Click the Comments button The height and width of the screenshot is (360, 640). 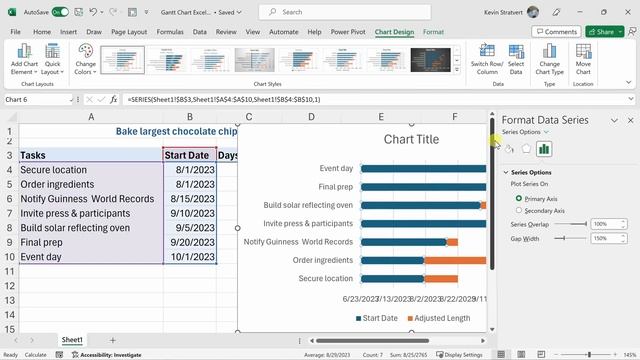click(x=556, y=31)
